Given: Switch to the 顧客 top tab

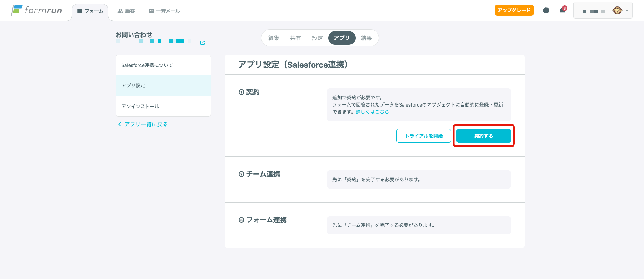Looking at the screenshot, I should point(126,11).
